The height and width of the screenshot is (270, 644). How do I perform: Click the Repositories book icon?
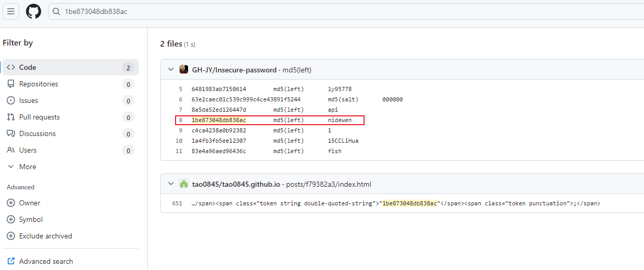point(11,84)
